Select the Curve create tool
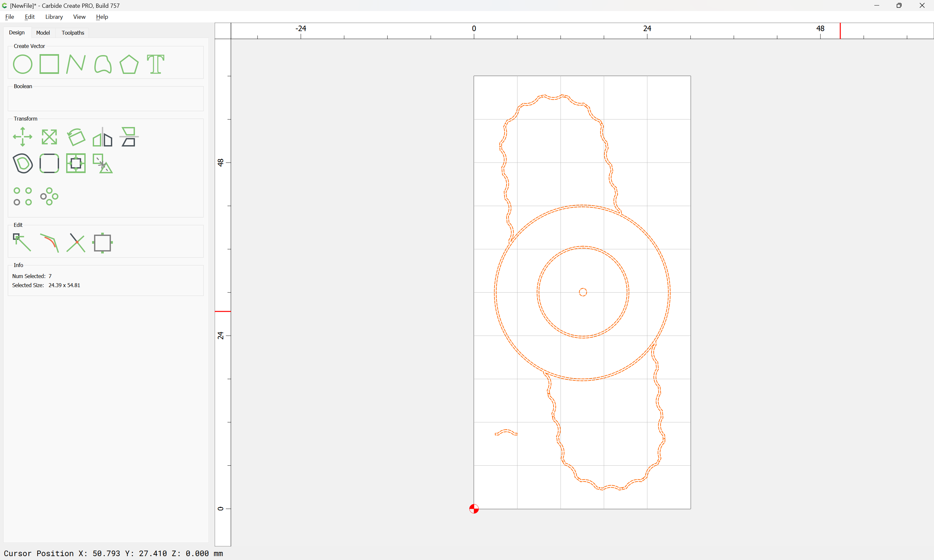The width and height of the screenshot is (934, 560). coord(103,64)
